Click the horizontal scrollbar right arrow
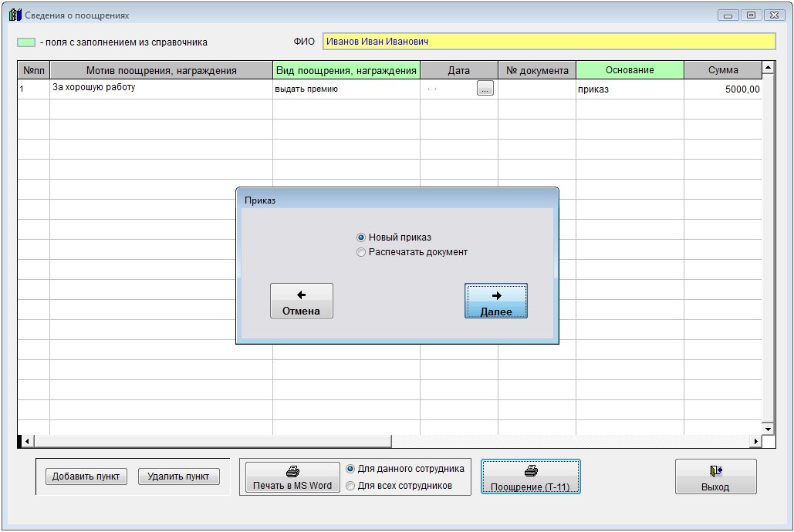794x532 pixels. point(756,441)
